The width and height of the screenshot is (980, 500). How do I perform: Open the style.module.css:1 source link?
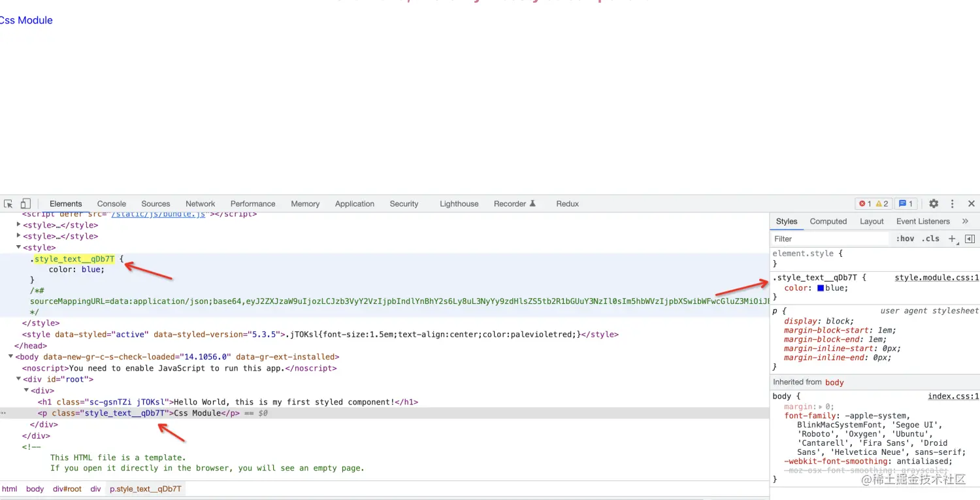click(x=936, y=278)
